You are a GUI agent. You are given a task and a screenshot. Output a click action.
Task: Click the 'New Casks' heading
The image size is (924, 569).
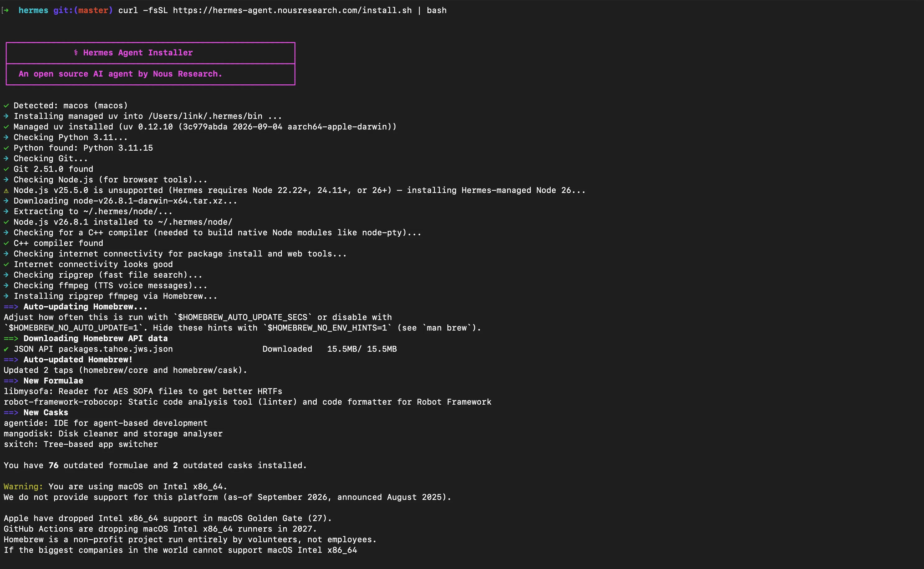coord(46,412)
